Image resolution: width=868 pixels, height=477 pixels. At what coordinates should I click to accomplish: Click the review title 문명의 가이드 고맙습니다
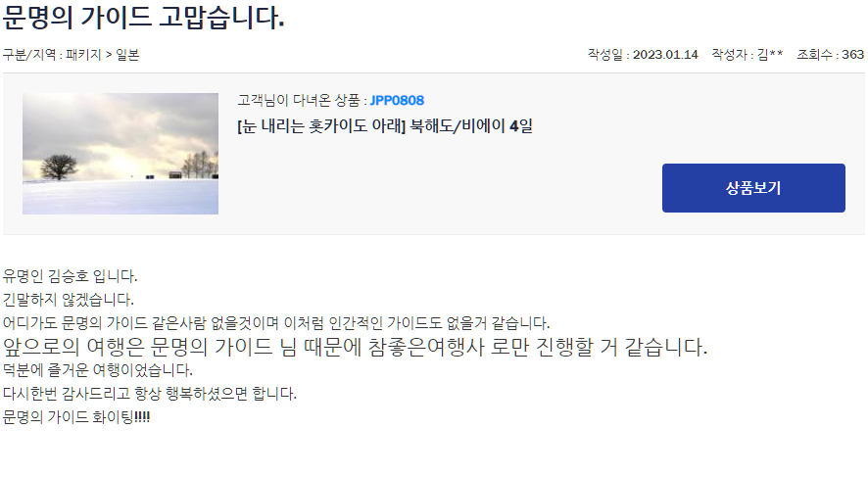[143, 18]
